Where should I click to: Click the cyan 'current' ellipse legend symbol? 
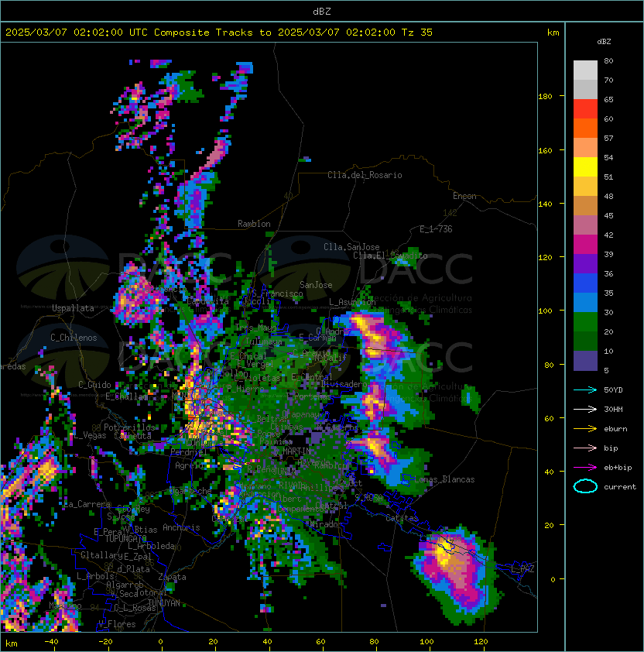point(585,486)
